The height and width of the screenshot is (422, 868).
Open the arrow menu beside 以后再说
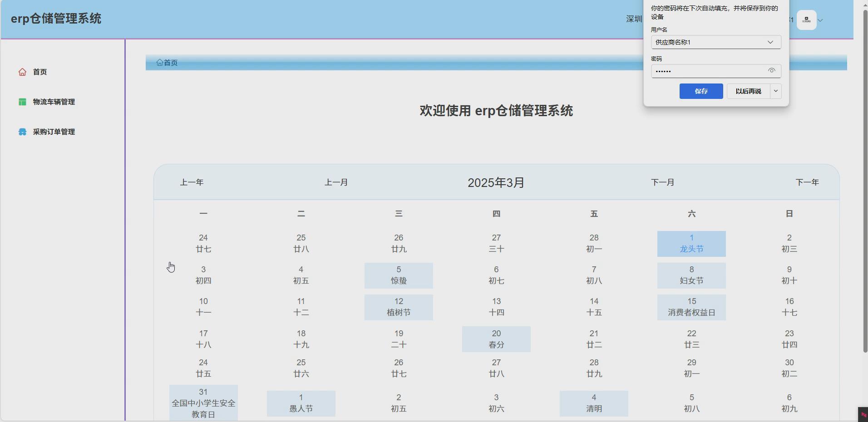click(x=776, y=91)
